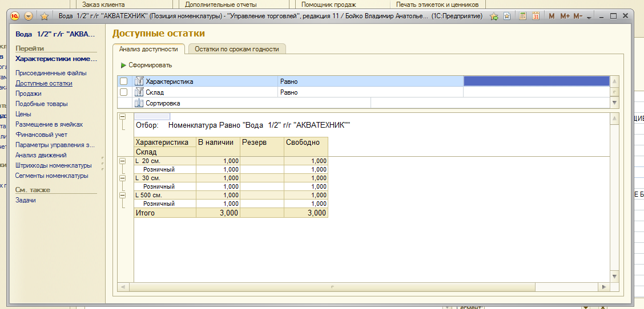Click the 3,000 total under В наличии
The height and width of the screenshot is (309, 644).
tap(218, 213)
